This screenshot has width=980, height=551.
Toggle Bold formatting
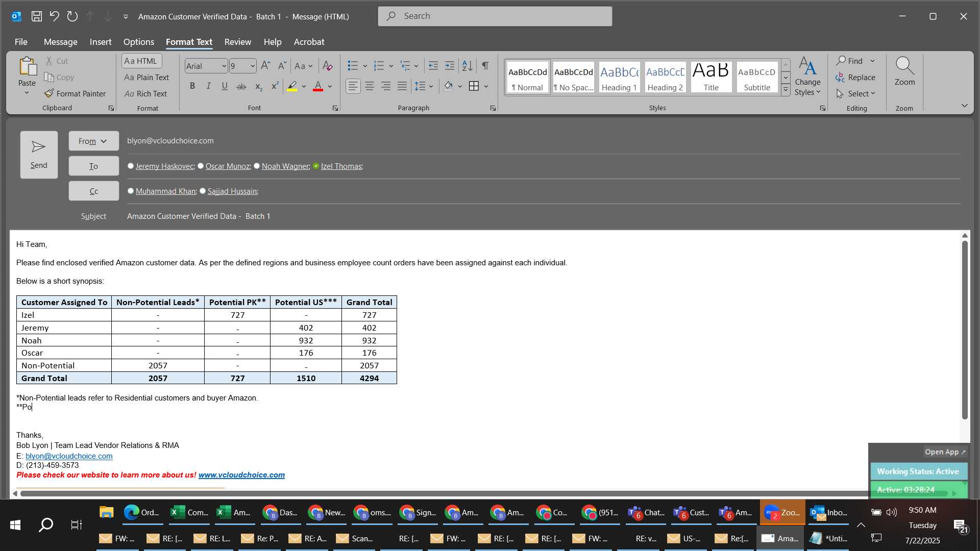pos(192,86)
